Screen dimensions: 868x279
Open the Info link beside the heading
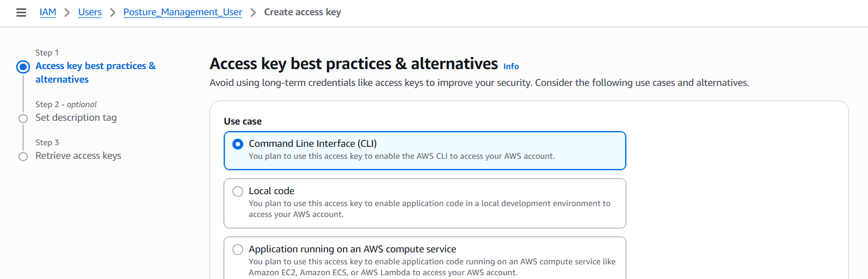click(x=511, y=66)
